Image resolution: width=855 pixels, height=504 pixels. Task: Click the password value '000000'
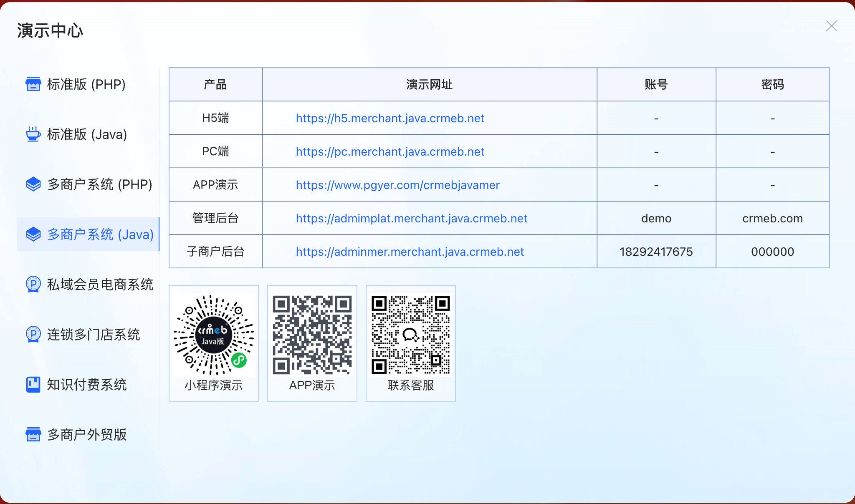tap(772, 252)
